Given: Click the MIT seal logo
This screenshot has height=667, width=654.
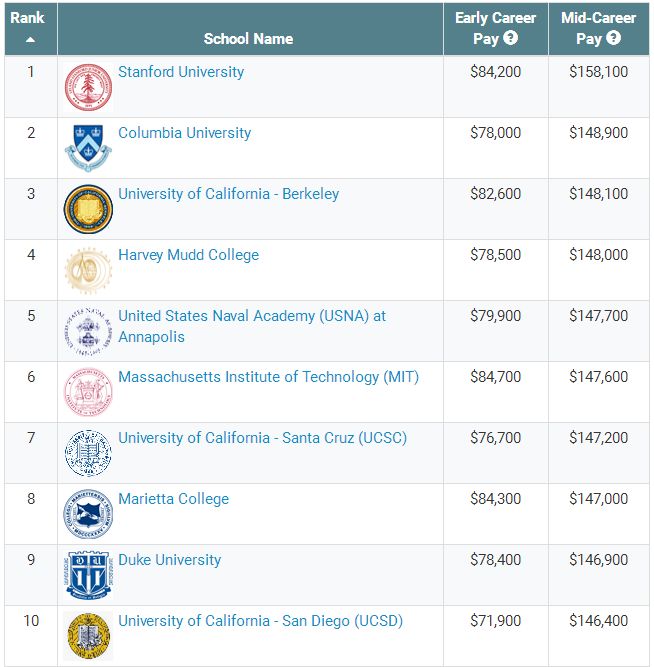Looking at the screenshot, I should (88, 392).
